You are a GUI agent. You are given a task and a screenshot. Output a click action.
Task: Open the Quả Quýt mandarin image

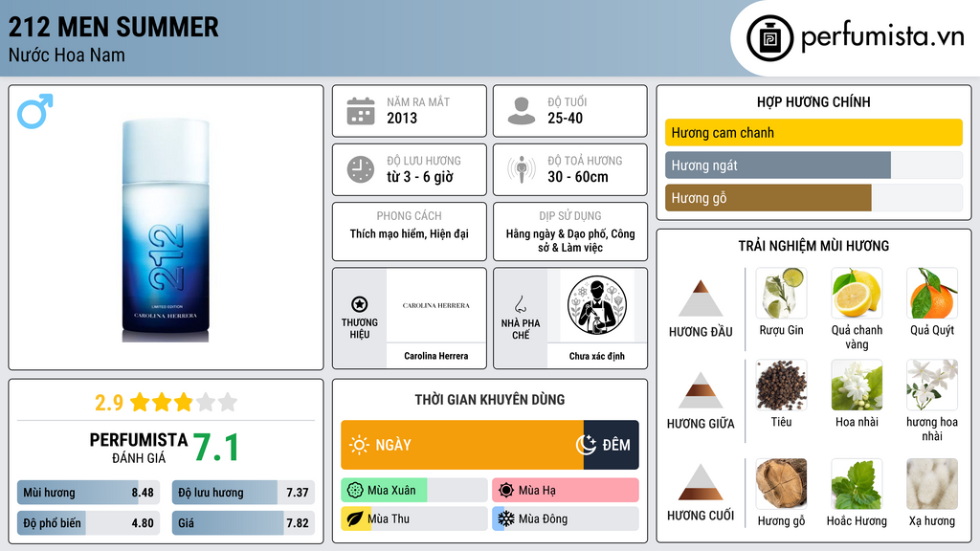coord(932,293)
